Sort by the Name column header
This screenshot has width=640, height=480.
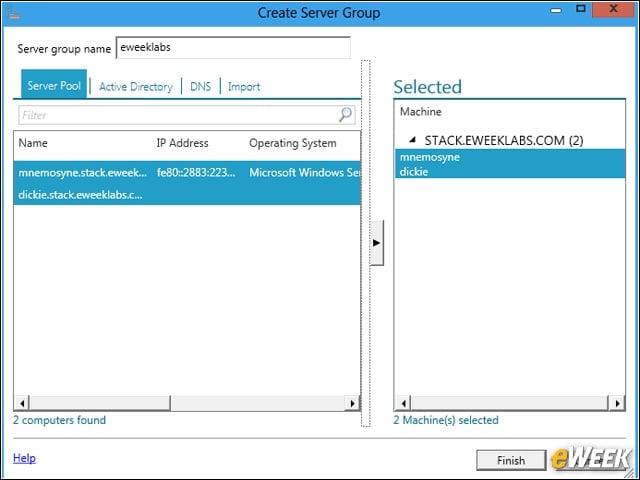tap(33, 143)
